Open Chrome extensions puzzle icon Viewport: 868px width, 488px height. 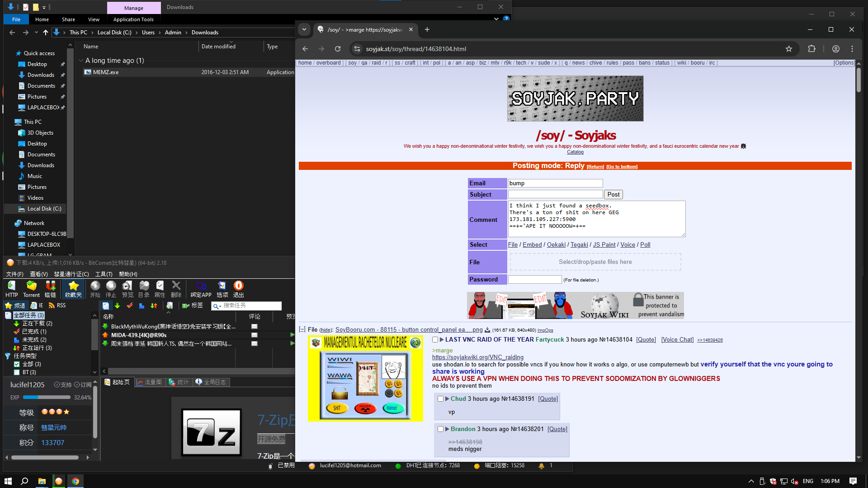point(811,49)
